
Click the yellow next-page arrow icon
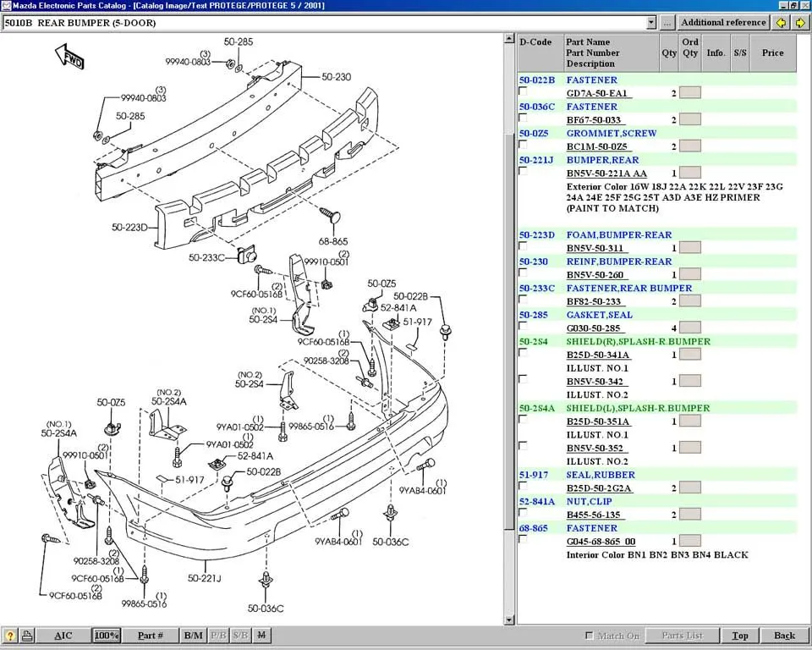[799, 23]
